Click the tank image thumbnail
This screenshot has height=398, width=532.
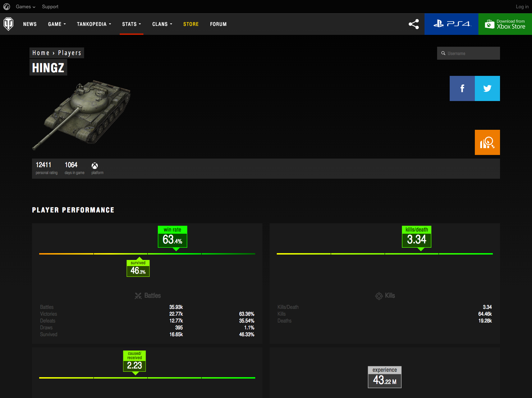[82, 114]
